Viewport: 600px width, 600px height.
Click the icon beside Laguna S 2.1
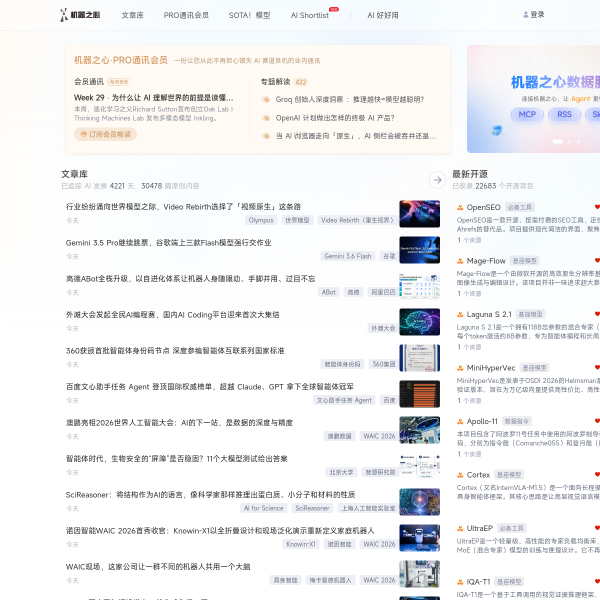pyautogui.click(x=460, y=315)
